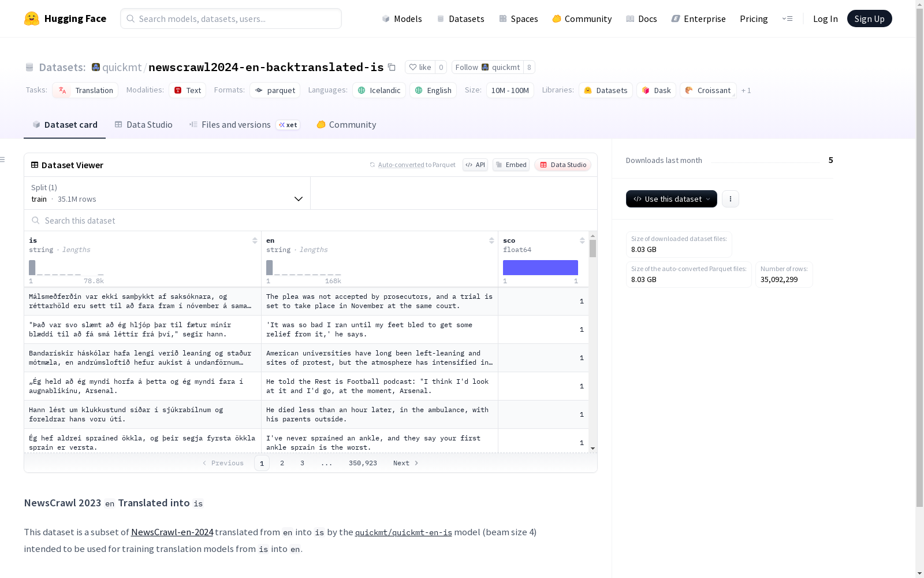
Task: Open the dataset Community tab
Action: click(346, 125)
